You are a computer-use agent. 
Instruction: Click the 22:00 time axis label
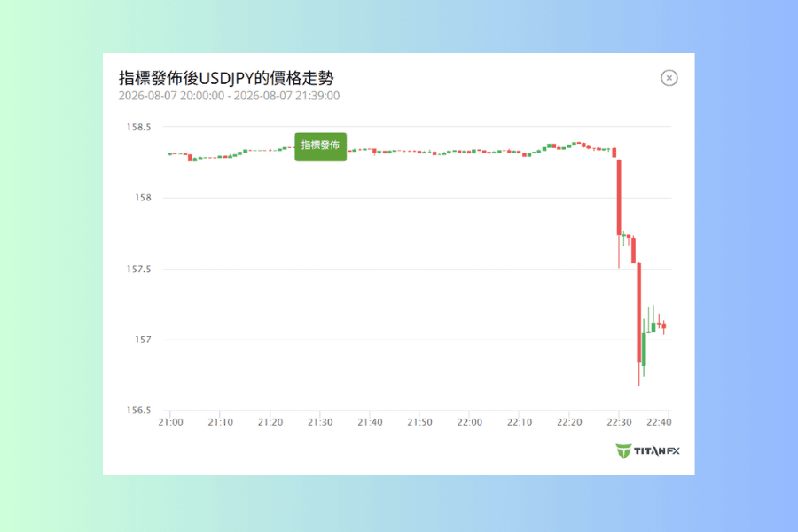(470, 422)
